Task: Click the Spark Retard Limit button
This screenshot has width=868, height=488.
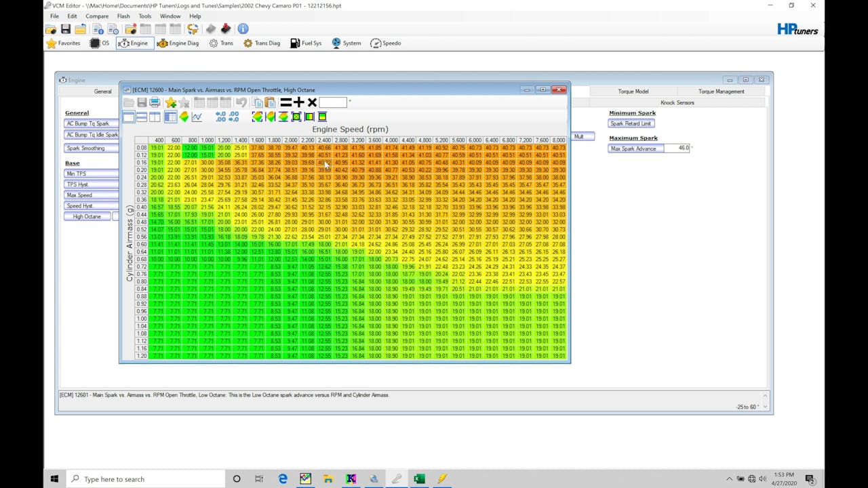Action: [631, 123]
